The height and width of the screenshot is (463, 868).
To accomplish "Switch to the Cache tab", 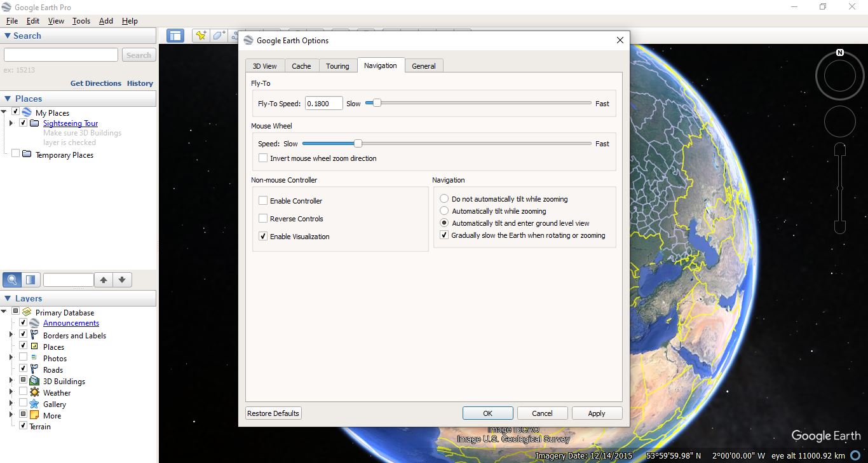I will pyautogui.click(x=301, y=66).
